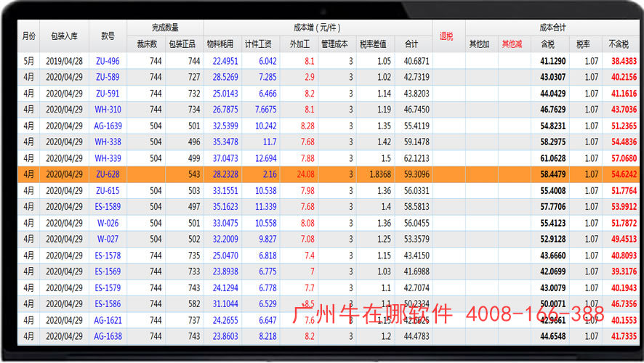Image resolution: width=644 pixels, height=363 pixels.
Task: Click the 计件工资 column header
Action: point(258,44)
